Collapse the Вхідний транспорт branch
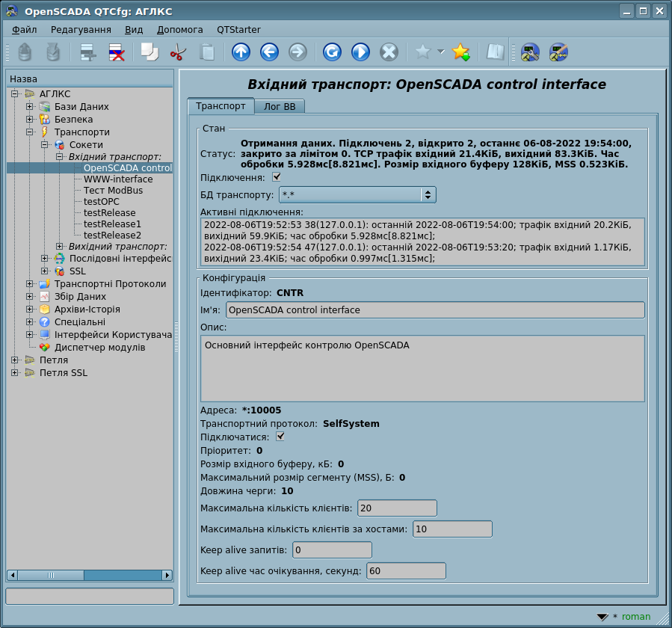 point(60,157)
